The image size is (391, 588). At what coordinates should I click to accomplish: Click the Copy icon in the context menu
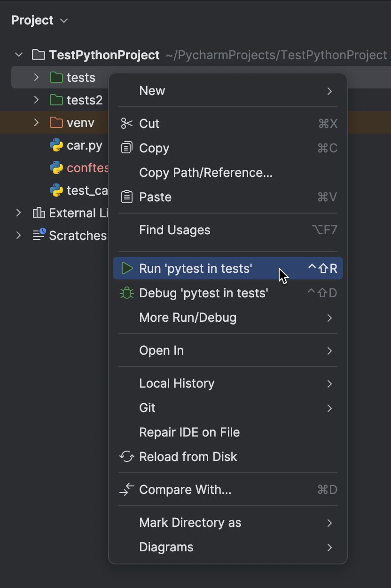(x=126, y=148)
